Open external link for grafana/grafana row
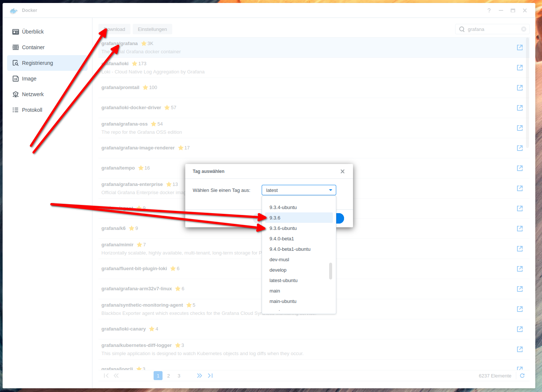The width and height of the screenshot is (542, 392). (x=520, y=47)
